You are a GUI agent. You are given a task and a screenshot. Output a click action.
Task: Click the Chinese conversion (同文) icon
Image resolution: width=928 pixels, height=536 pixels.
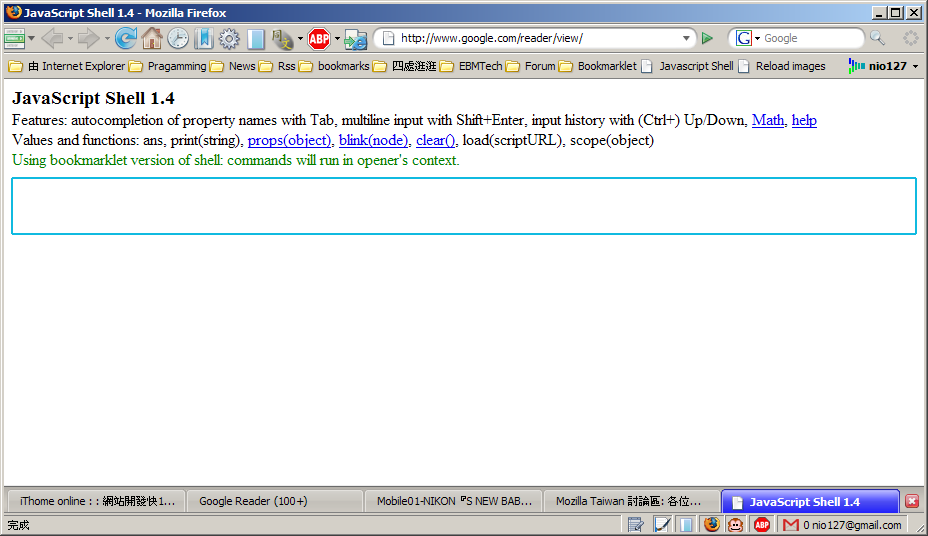click(282, 39)
